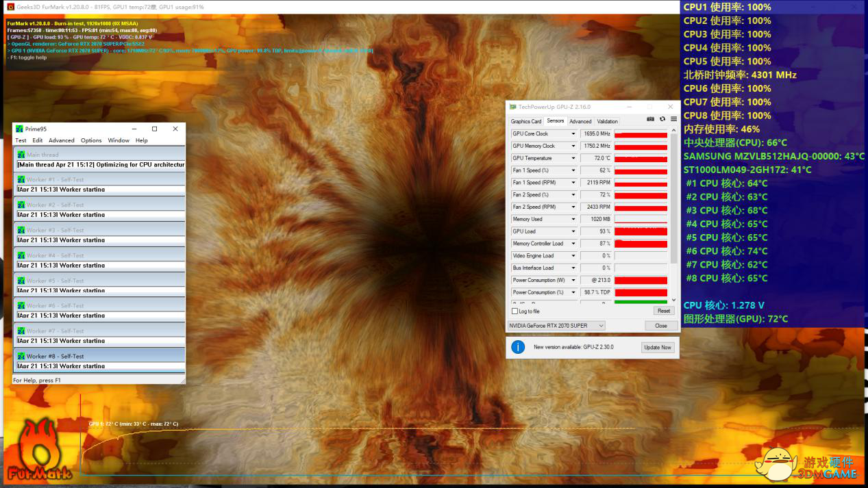Click the Worker #7 window icon
Screen dimensions: 868x488
[x=21, y=331]
